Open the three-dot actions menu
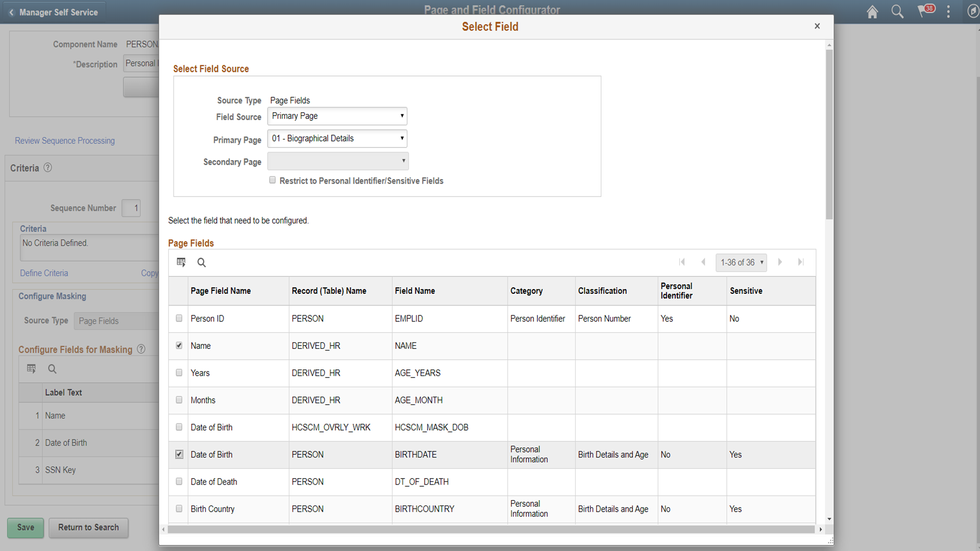Screen dimensions: 980x551 coord(949,12)
